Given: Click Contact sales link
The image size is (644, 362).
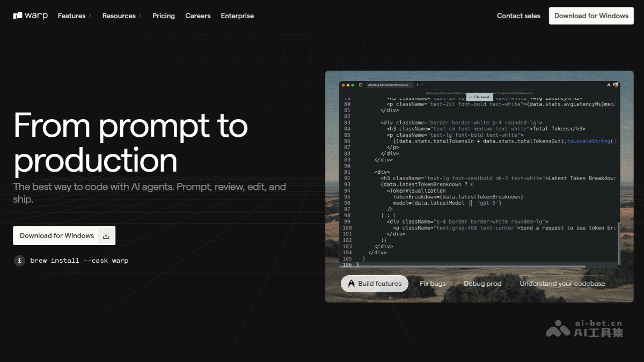Looking at the screenshot, I should pos(518,16).
